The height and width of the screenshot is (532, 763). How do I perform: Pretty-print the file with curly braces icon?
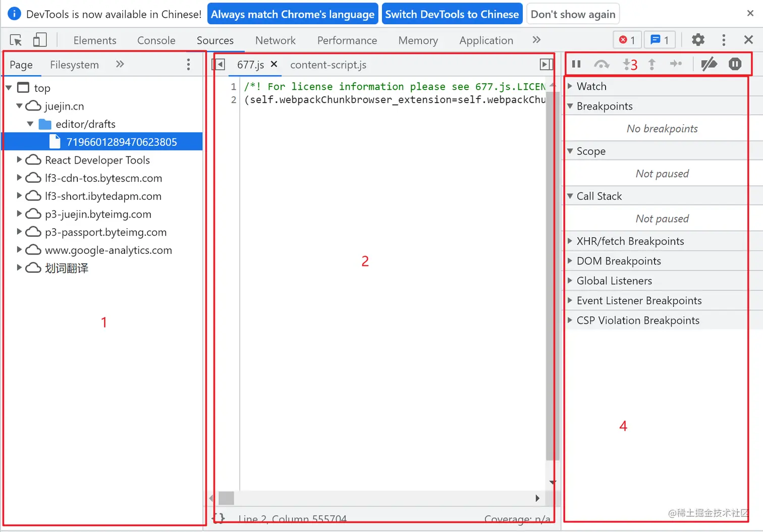pos(219,518)
